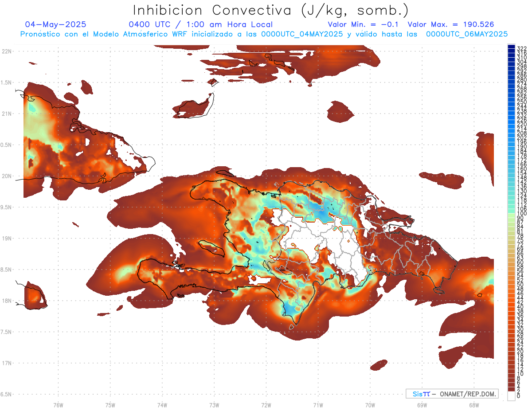
Task: Click the darkest blue swatch beside 322
Action: [511, 46]
